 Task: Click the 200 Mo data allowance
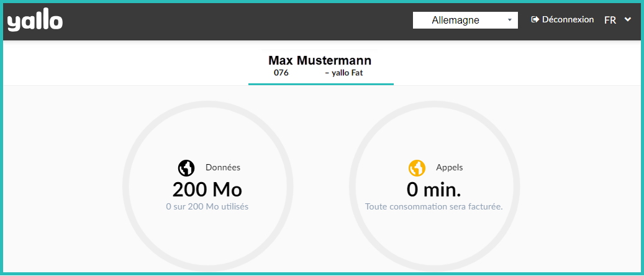207,189
